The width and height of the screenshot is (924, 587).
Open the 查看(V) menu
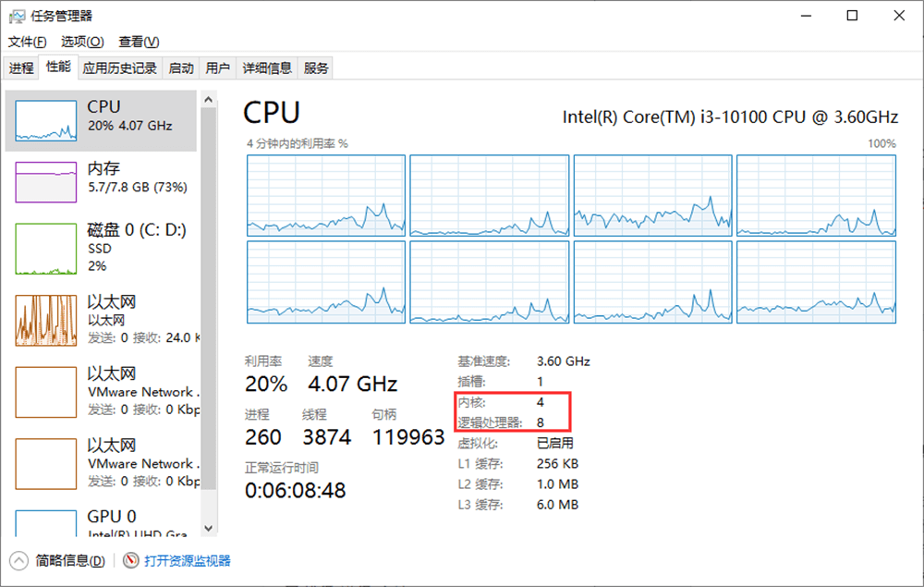(139, 42)
